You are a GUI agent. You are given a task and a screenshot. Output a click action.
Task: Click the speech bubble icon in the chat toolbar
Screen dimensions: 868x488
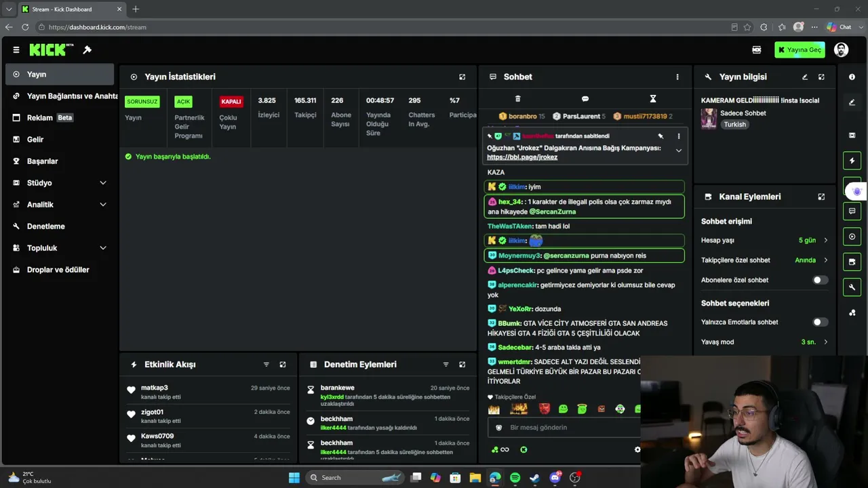pos(585,99)
